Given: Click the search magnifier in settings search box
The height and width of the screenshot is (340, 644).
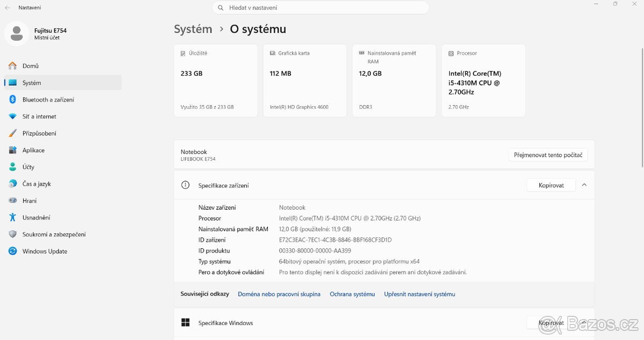Looking at the screenshot, I should (221, 8).
